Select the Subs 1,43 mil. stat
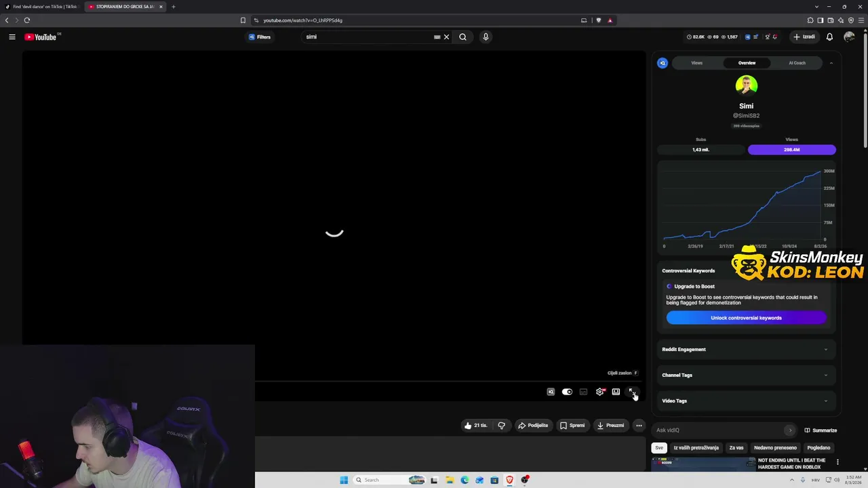 (701, 149)
